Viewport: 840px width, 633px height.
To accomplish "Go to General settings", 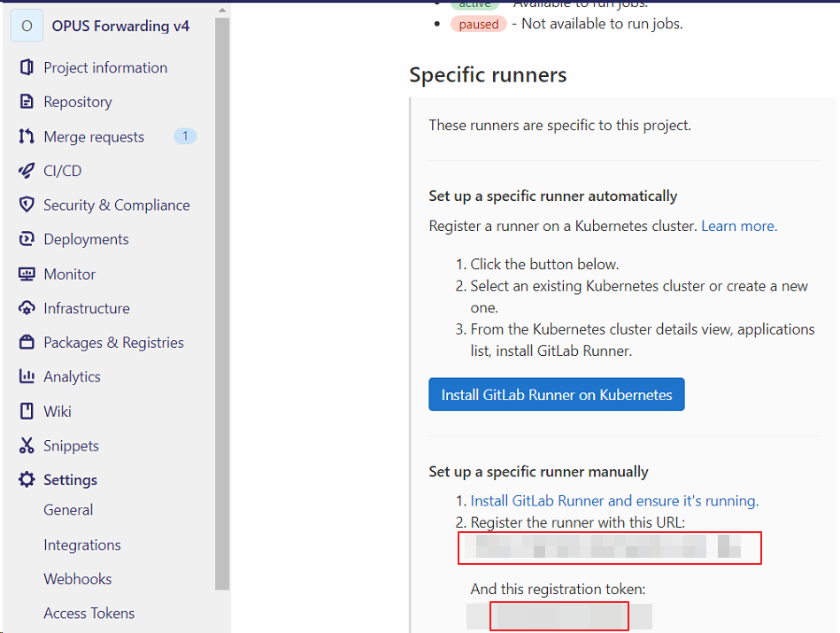I will [x=68, y=510].
